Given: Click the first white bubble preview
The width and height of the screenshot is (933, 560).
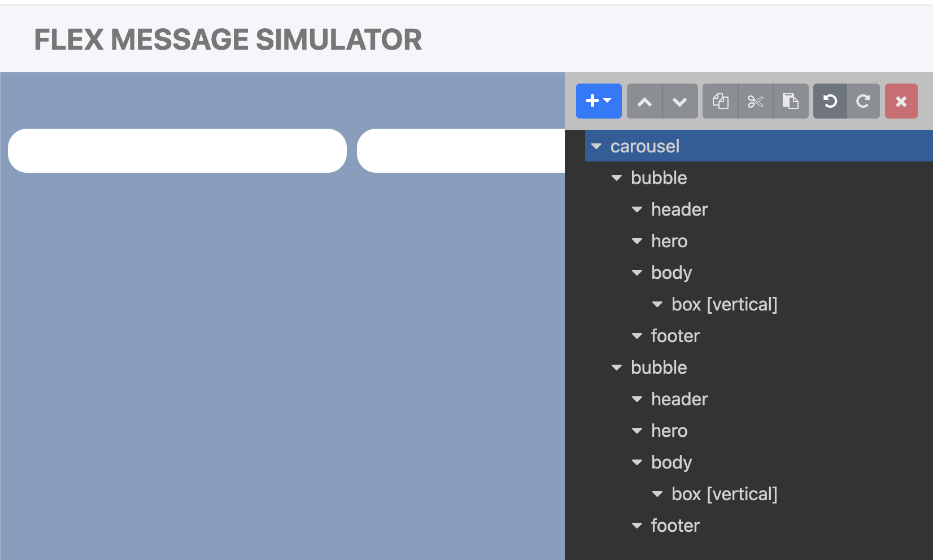Looking at the screenshot, I should pos(177,151).
